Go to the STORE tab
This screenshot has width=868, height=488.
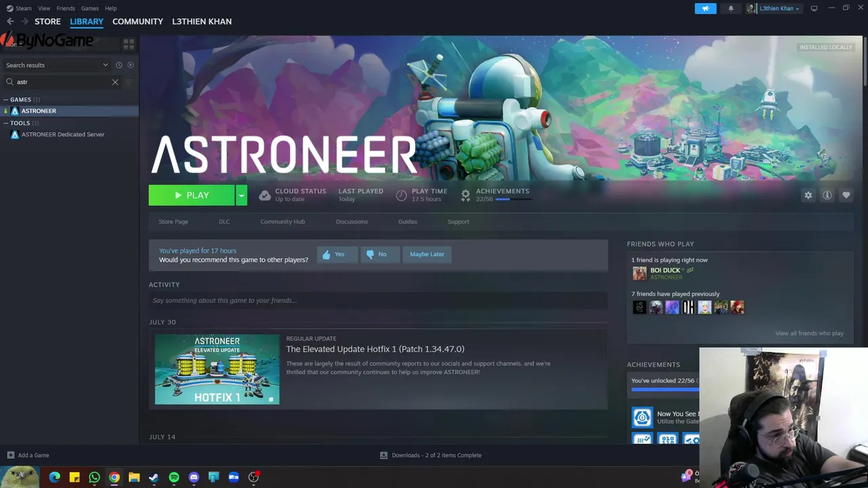[47, 22]
